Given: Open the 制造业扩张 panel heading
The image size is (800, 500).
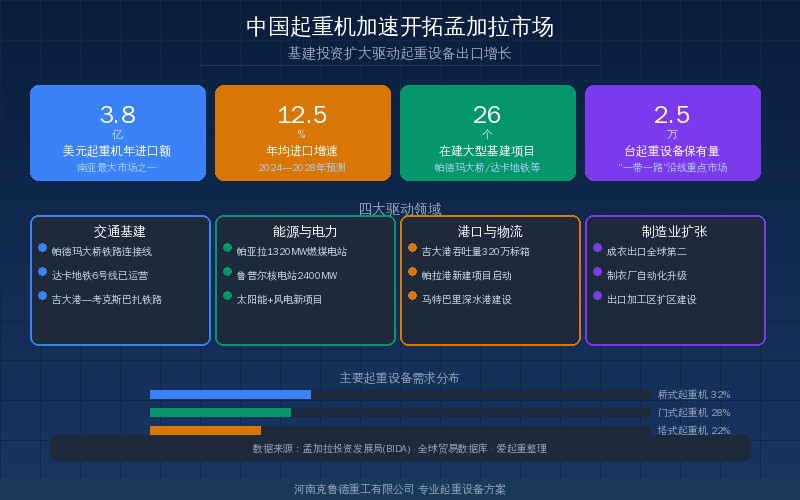Looking at the screenshot, I should pos(674,232).
